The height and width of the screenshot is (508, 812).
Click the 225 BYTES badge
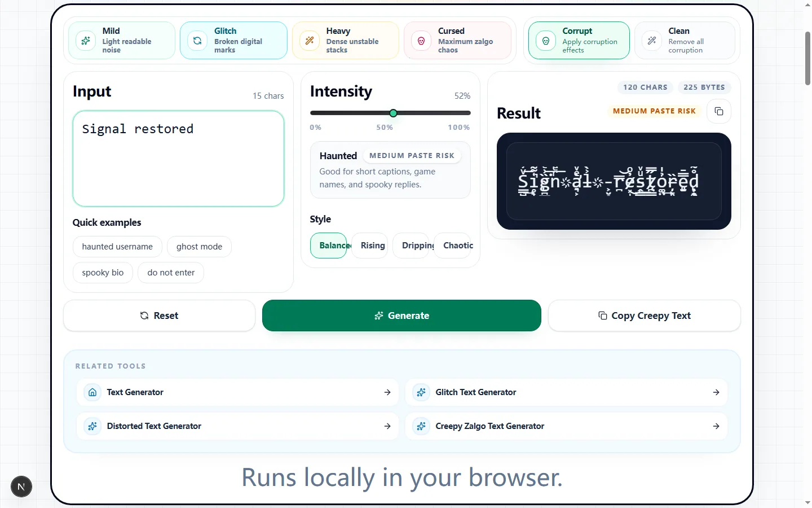tap(704, 87)
